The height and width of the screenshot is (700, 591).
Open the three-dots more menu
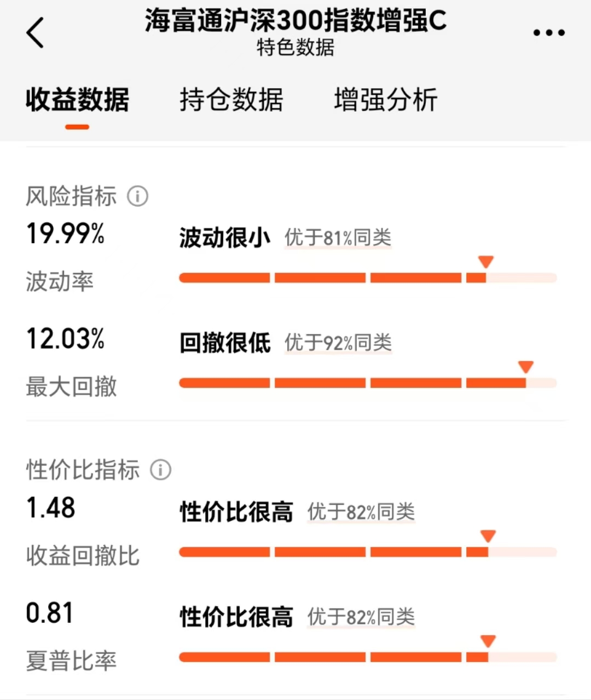point(549,33)
